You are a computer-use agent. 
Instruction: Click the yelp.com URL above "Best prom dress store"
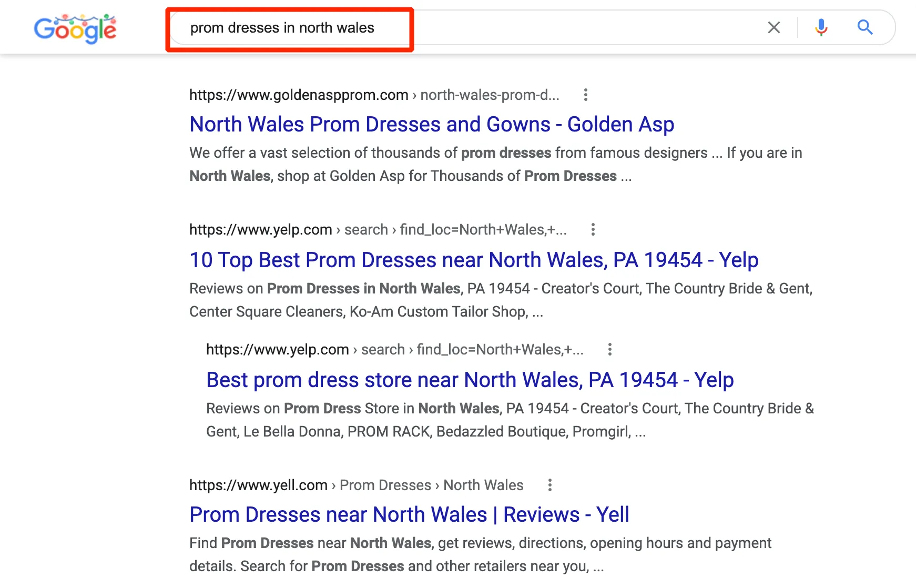click(278, 350)
